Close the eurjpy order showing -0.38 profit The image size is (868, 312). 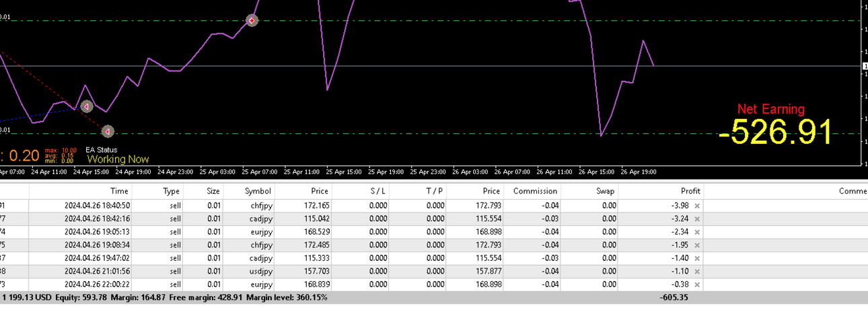click(697, 284)
